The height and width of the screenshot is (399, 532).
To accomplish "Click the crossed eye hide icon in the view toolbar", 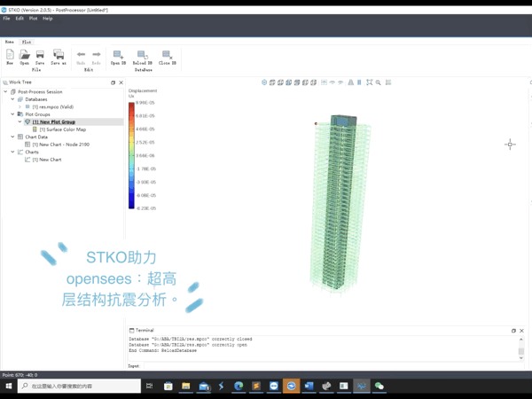I will click(x=340, y=82).
